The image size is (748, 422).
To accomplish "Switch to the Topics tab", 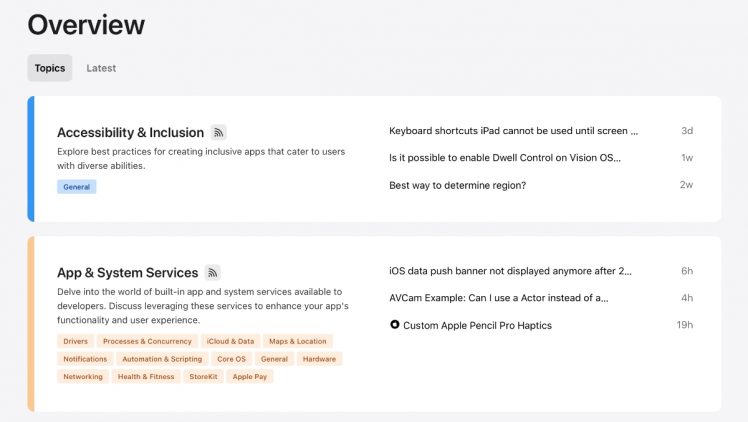I will pos(50,68).
